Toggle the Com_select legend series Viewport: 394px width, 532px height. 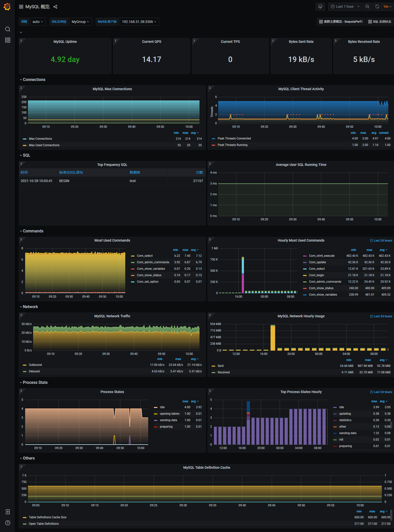coord(145,256)
